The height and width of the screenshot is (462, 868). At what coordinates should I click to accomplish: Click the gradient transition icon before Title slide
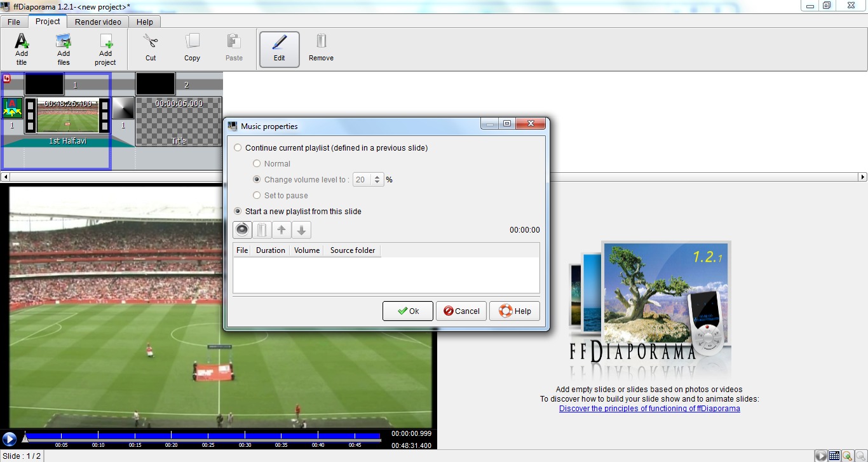[x=123, y=108]
